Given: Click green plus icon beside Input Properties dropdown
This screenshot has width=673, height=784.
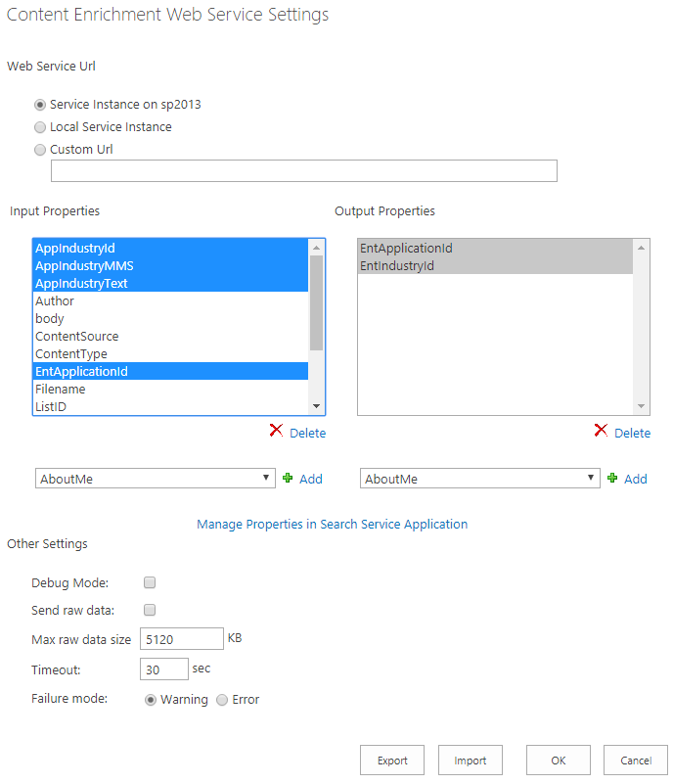Looking at the screenshot, I should (288, 479).
